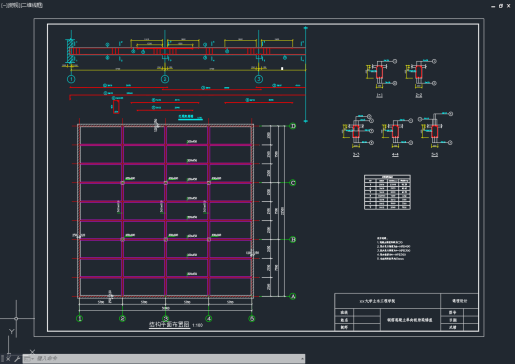Select axis bubble 1 below the floor plan
Screen dimensions: 515x364
(79, 319)
